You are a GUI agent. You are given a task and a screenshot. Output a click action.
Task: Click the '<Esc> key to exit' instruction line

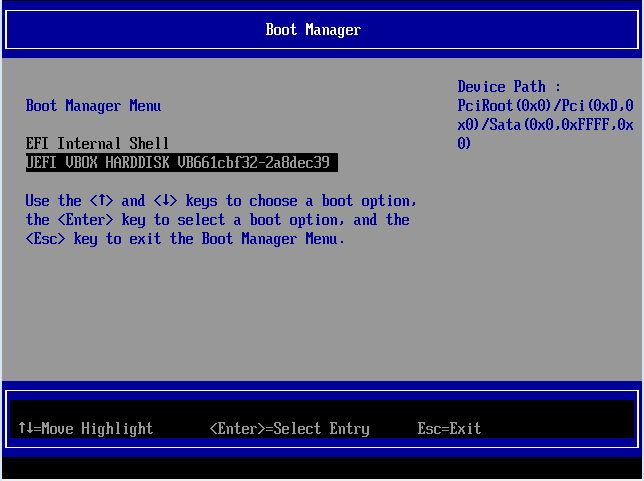pyautogui.click(x=185, y=239)
